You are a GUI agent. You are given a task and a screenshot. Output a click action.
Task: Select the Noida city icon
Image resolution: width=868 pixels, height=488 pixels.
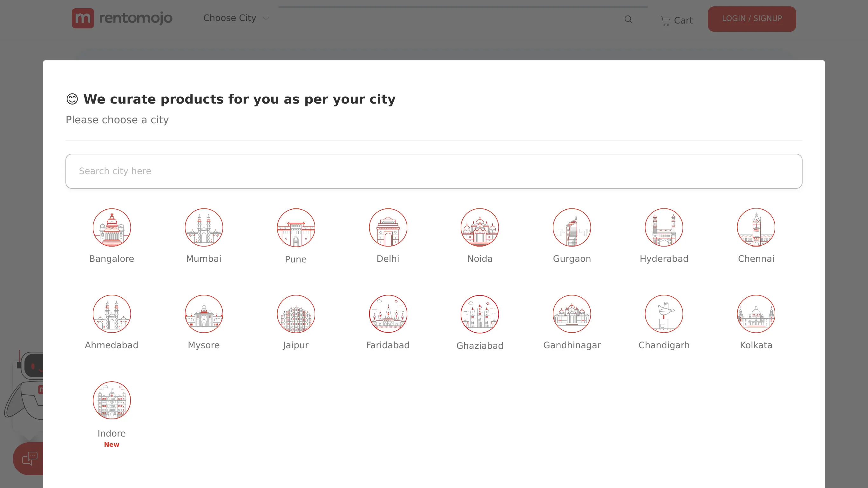click(x=480, y=227)
